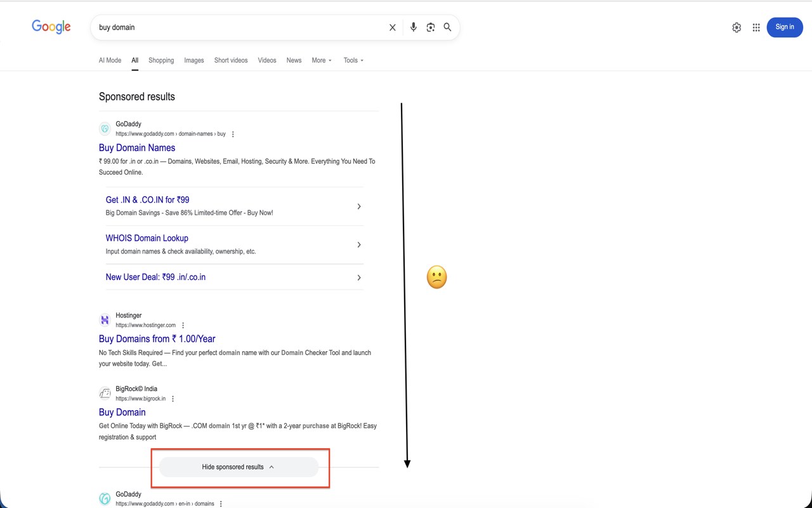This screenshot has width=812, height=508.
Task: Click the Hostinger favicon
Action: 105,319
